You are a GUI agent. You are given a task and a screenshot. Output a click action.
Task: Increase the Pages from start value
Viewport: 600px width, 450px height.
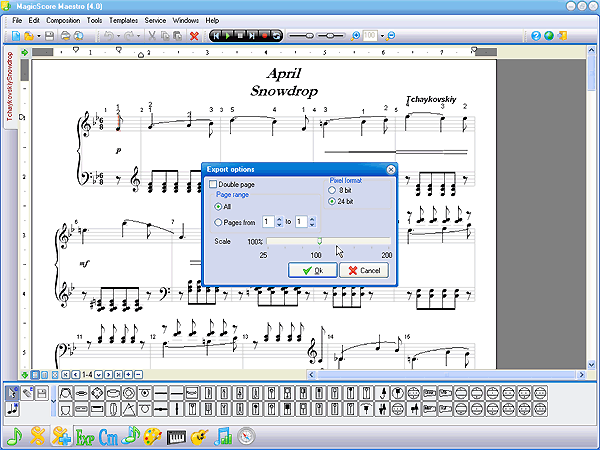(x=279, y=220)
